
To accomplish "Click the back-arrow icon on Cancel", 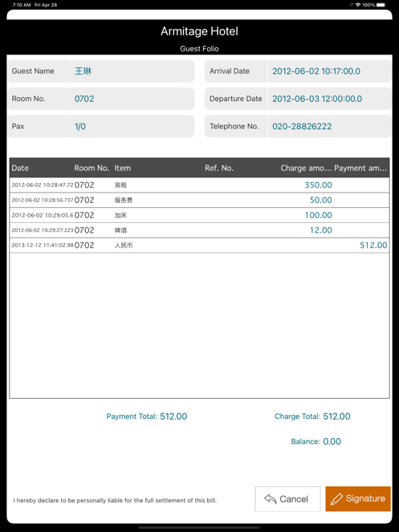I will tap(271, 499).
